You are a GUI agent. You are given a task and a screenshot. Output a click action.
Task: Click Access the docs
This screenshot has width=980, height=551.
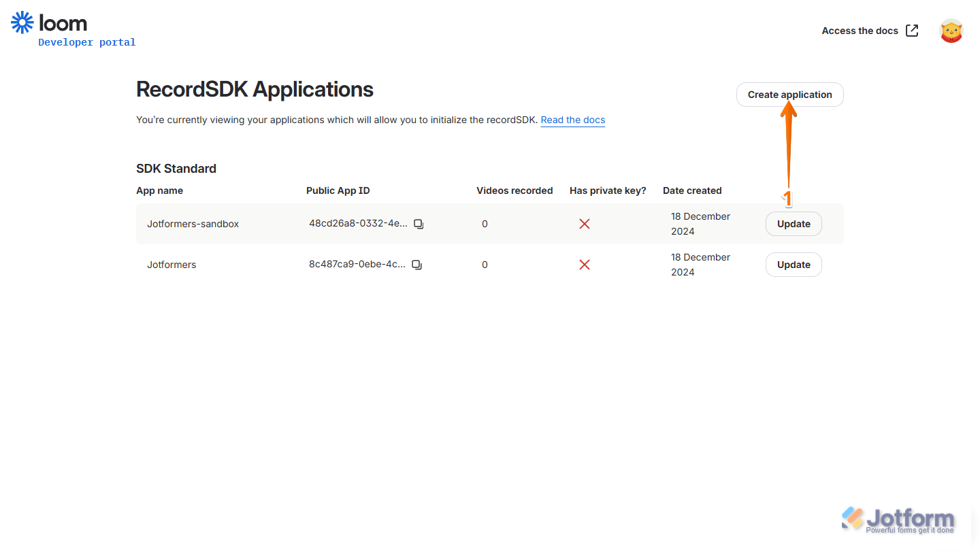pos(860,30)
